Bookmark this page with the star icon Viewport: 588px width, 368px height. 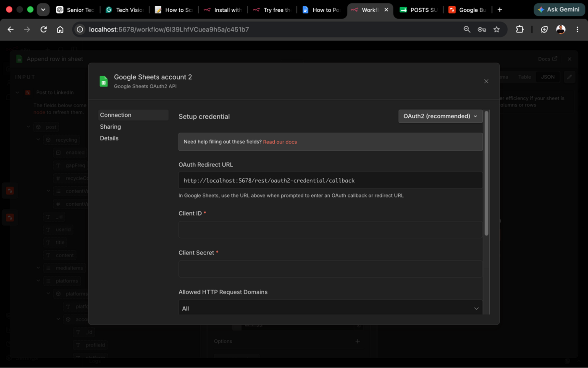tap(496, 29)
